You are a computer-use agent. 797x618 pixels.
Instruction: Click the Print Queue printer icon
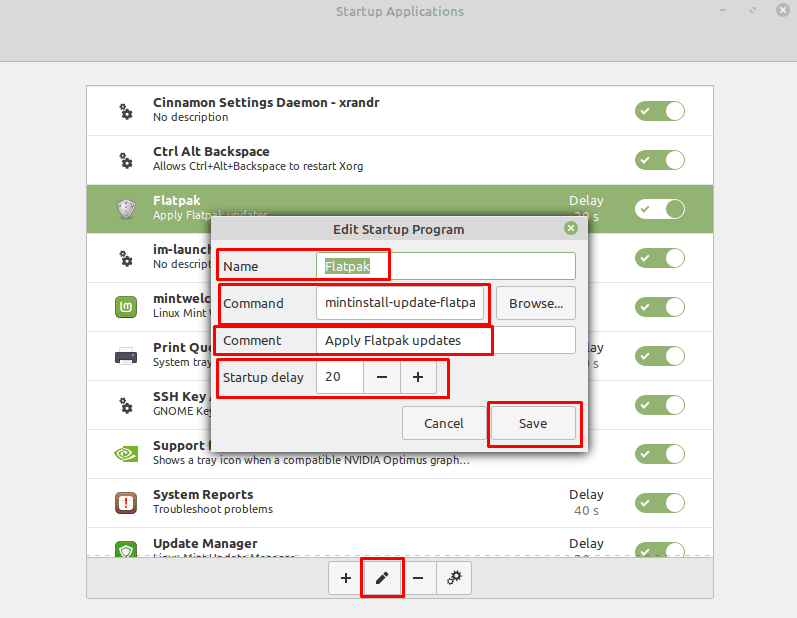[x=126, y=356]
